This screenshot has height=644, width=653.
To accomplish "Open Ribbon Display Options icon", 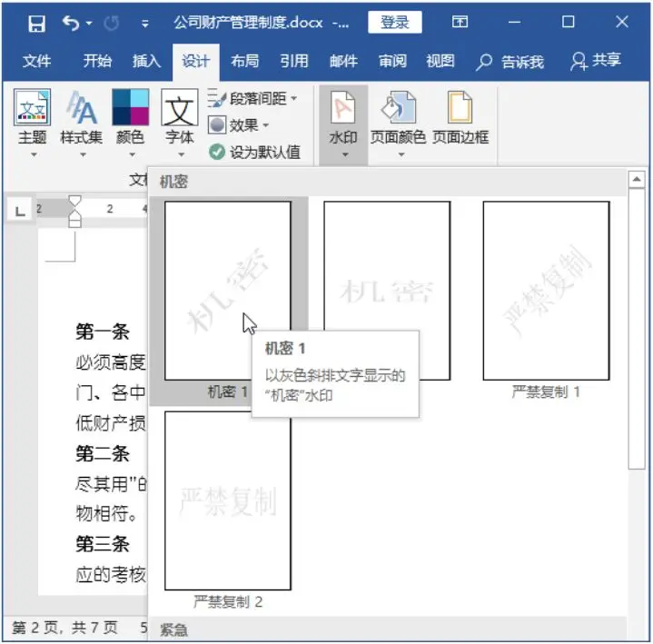I will coord(460,22).
